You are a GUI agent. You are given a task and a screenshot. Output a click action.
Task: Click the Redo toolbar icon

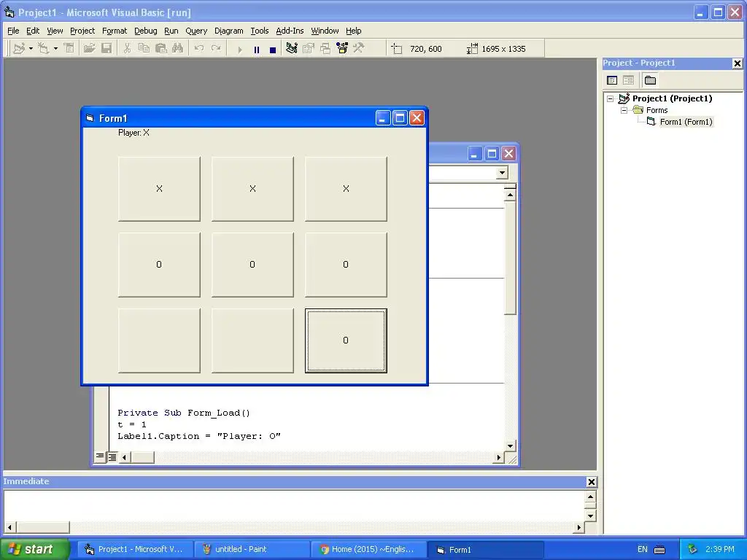click(216, 49)
